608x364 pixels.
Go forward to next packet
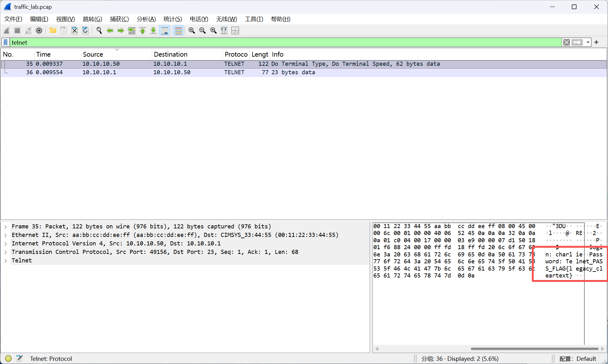point(121,31)
